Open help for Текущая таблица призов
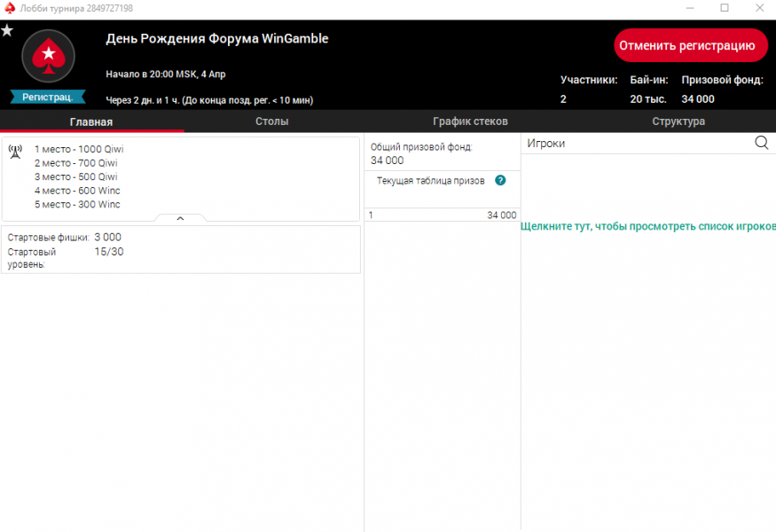Viewport: 776px width, 532px height. pos(500,181)
